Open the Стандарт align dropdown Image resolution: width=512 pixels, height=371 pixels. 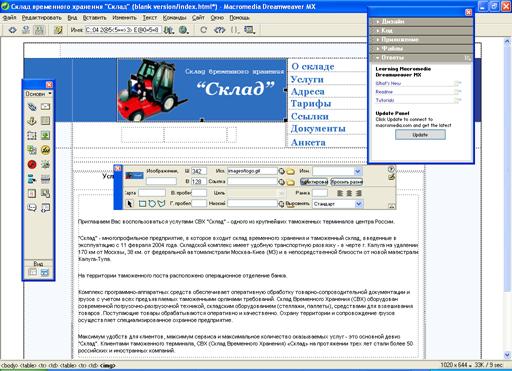(x=337, y=204)
